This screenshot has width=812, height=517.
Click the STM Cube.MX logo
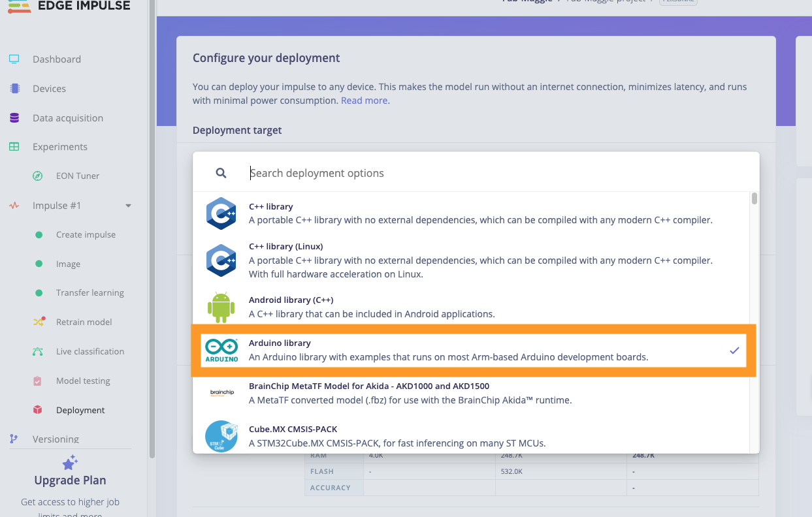[x=221, y=437]
